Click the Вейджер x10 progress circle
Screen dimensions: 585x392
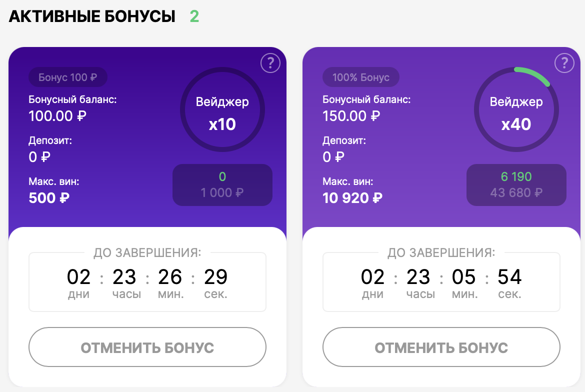(x=222, y=112)
